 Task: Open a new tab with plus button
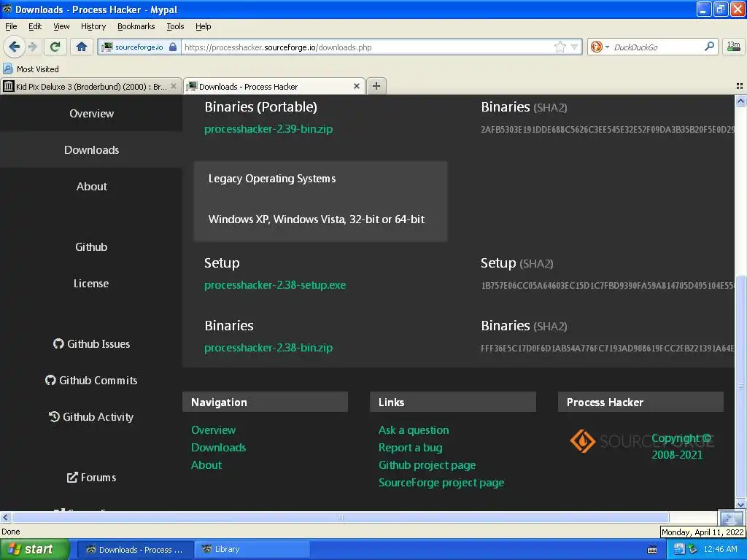click(376, 86)
